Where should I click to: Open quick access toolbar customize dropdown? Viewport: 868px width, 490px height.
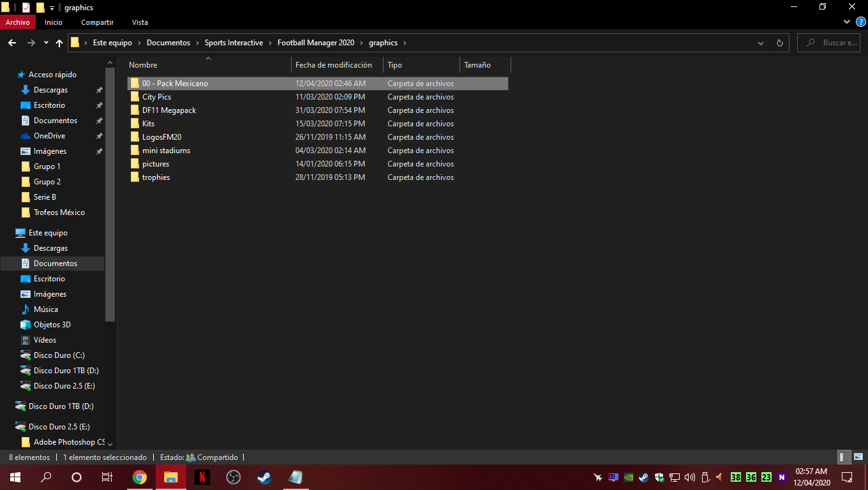[x=52, y=8]
